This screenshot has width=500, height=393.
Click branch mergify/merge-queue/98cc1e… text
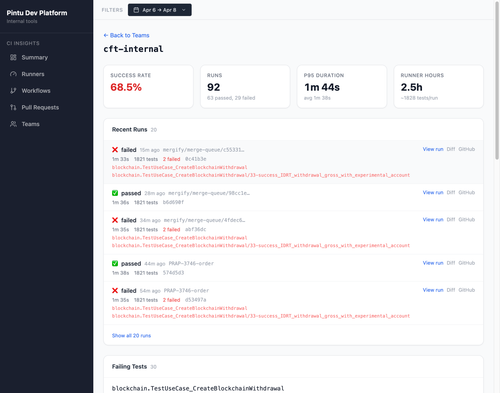pyautogui.click(x=209, y=193)
